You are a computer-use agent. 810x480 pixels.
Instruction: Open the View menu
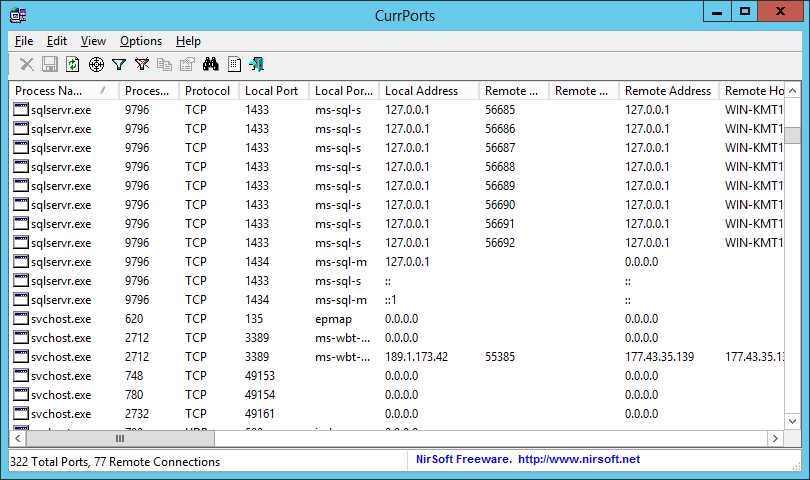pyautogui.click(x=93, y=41)
